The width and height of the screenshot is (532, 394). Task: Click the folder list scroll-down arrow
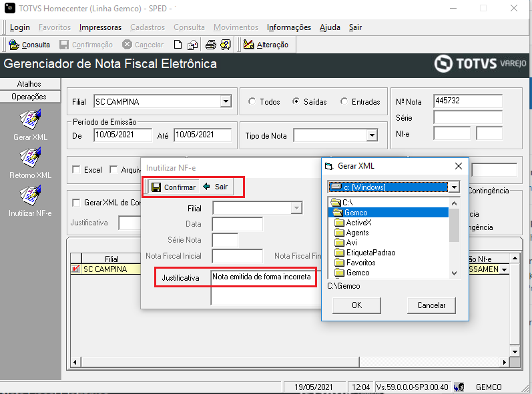click(455, 273)
